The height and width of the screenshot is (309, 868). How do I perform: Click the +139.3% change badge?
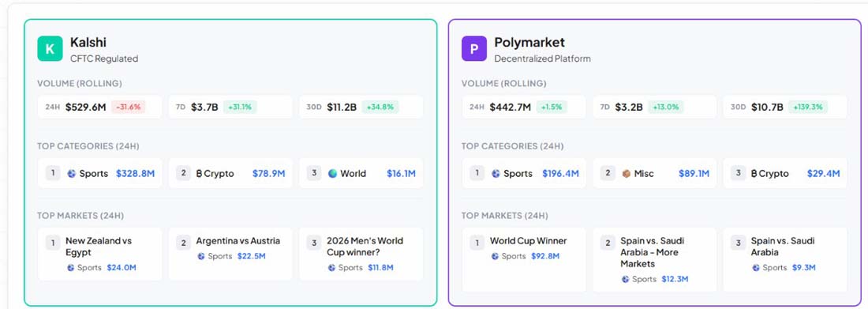(808, 107)
